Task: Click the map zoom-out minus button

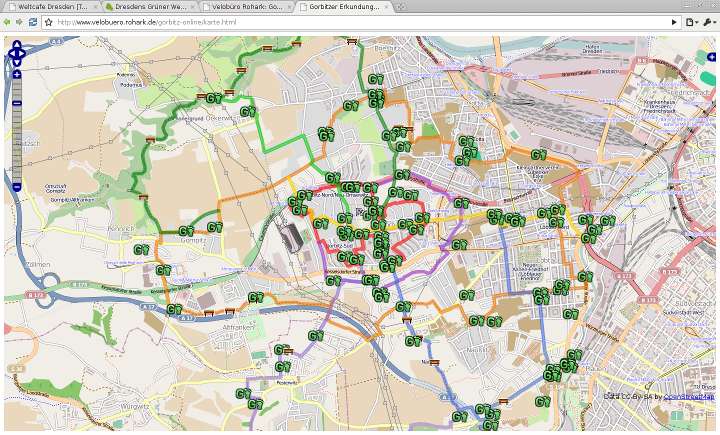Action: tap(17, 187)
